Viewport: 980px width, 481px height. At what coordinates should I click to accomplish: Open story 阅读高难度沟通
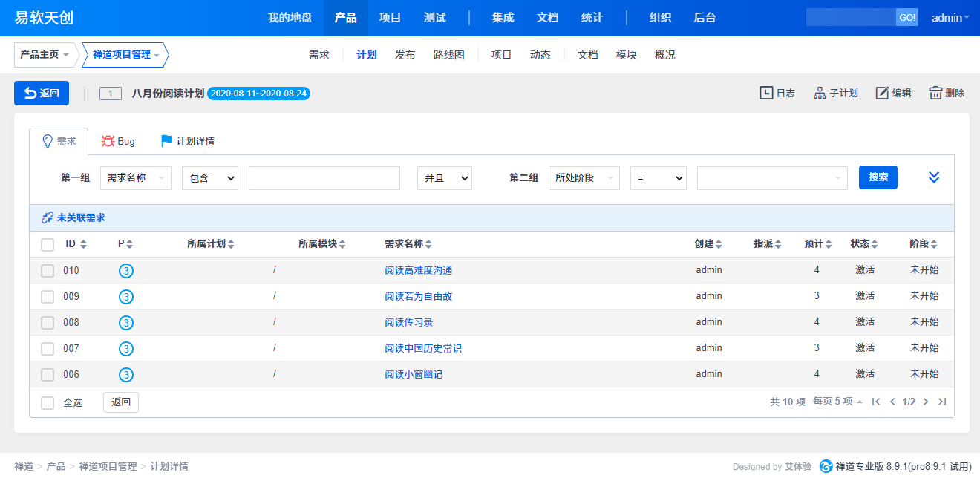pyautogui.click(x=419, y=271)
